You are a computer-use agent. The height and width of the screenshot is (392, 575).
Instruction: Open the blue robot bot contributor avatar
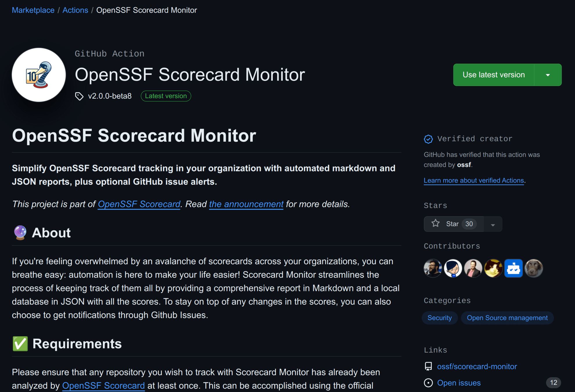[513, 268]
